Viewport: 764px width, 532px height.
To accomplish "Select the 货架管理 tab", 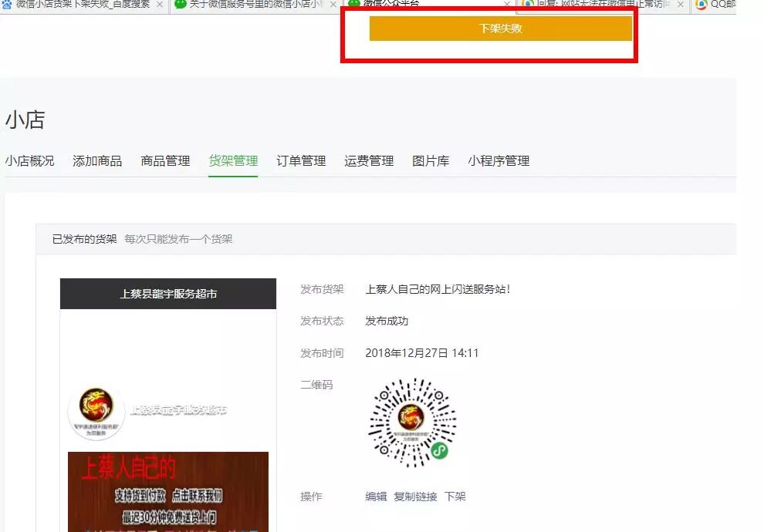I will click(233, 161).
